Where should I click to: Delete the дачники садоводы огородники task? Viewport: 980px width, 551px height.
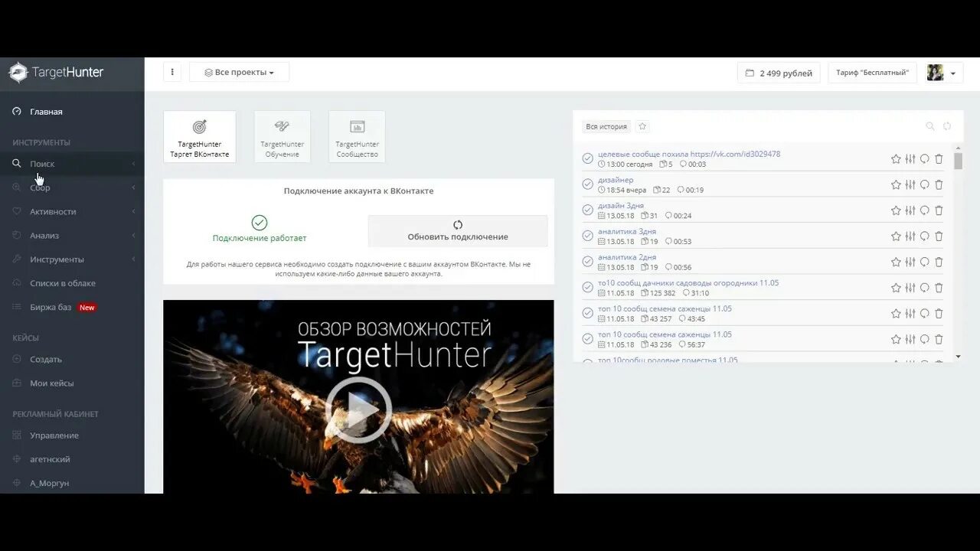(939, 288)
